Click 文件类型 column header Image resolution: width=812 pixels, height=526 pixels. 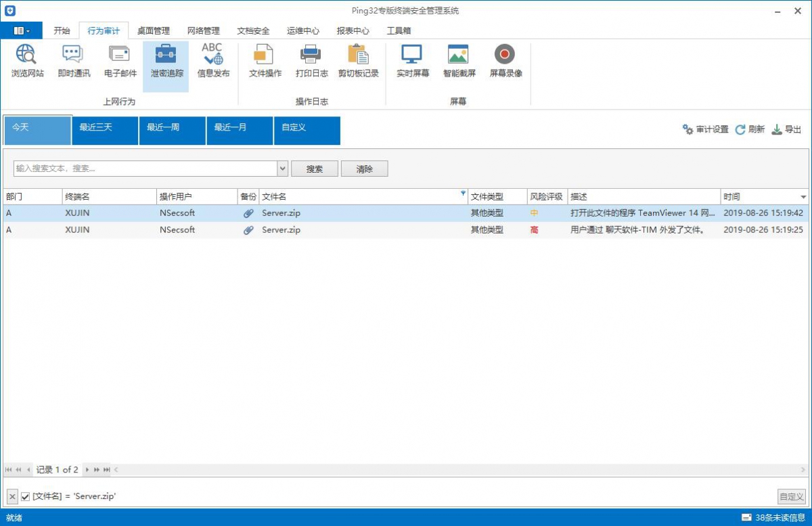coord(497,196)
